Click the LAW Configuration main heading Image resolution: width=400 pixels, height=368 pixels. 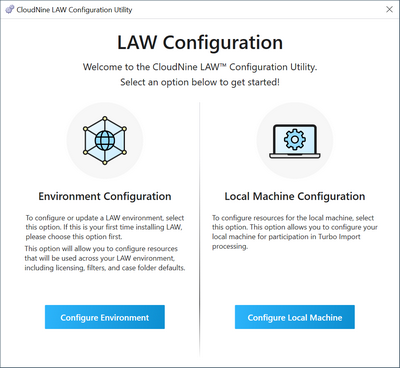coord(200,43)
